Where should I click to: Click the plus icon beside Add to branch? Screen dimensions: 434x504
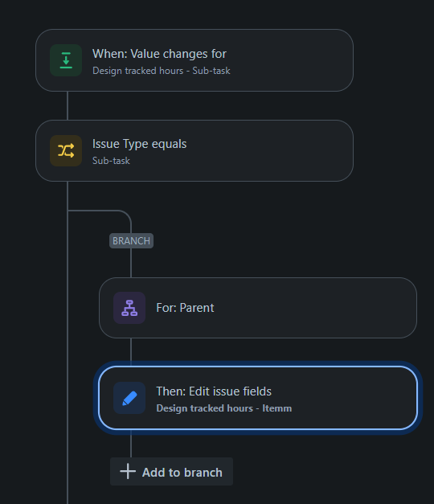128,472
